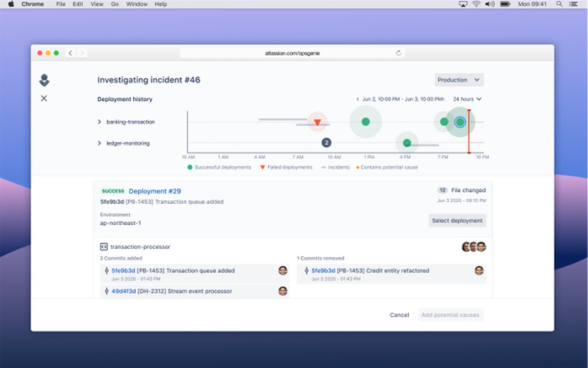Open the macOS Spotlight search icon
This screenshot has height=368, width=588.
coord(559,4)
